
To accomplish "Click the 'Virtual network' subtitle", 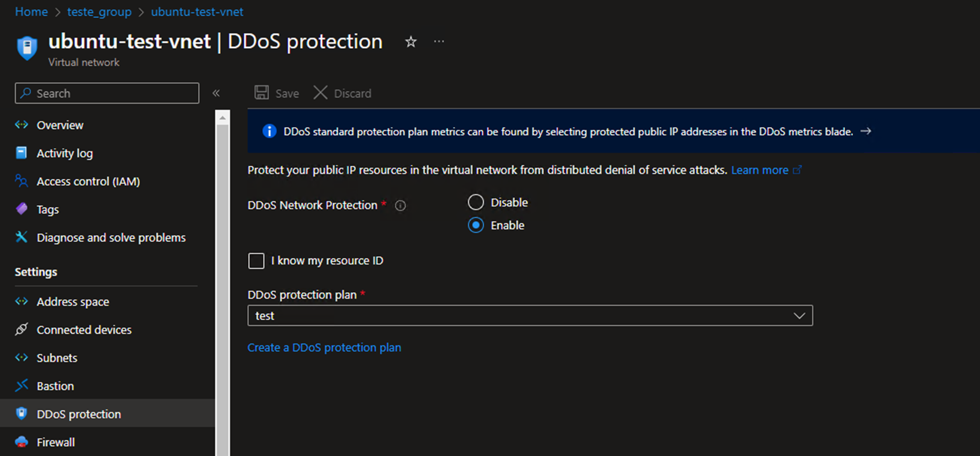I will [x=83, y=62].
